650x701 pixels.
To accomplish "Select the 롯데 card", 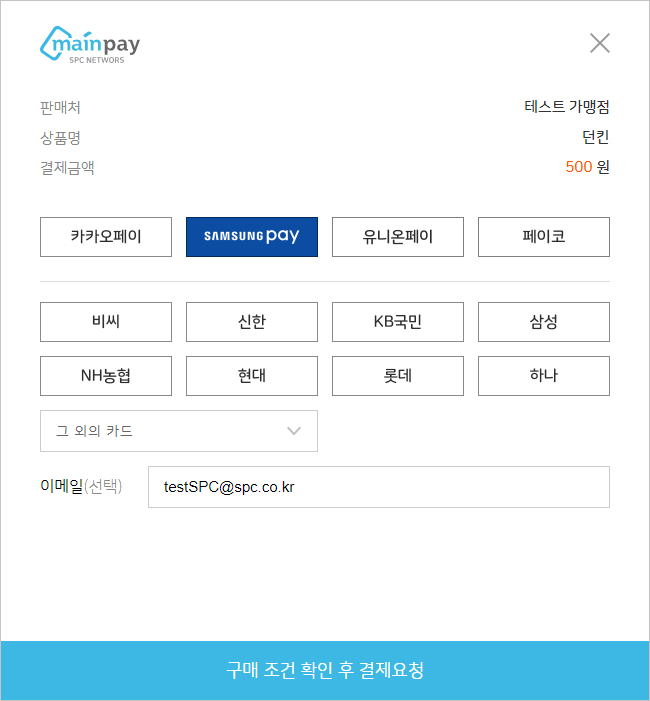I will coord(398,376).
